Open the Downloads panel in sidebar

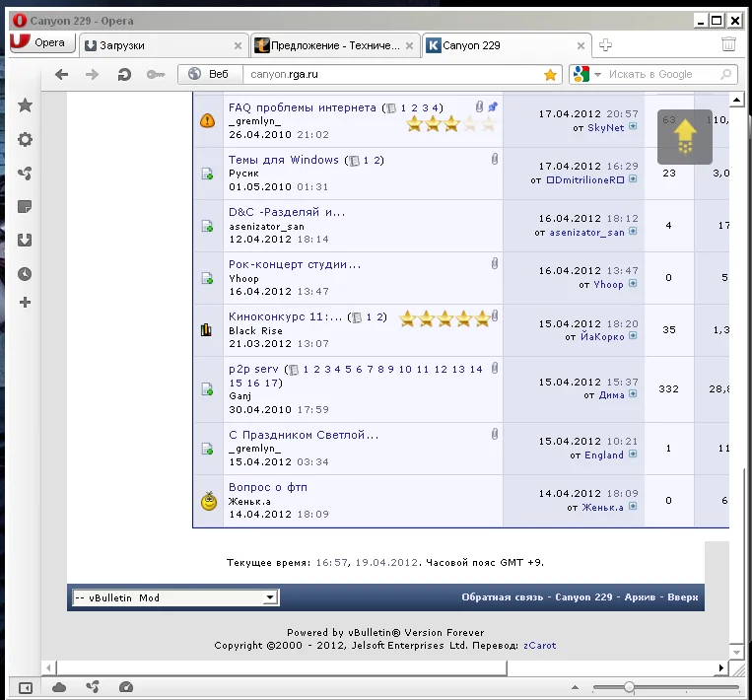pyautogui.click(x=25, y=240)
